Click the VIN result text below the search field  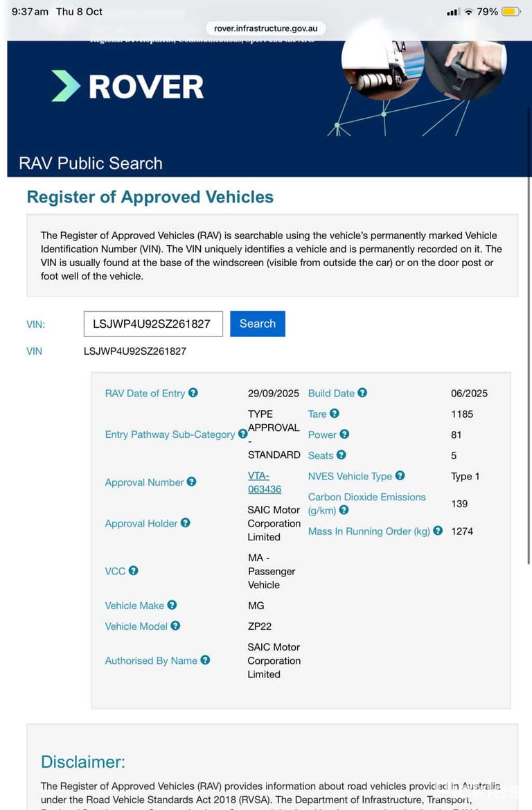coord(135,351)
